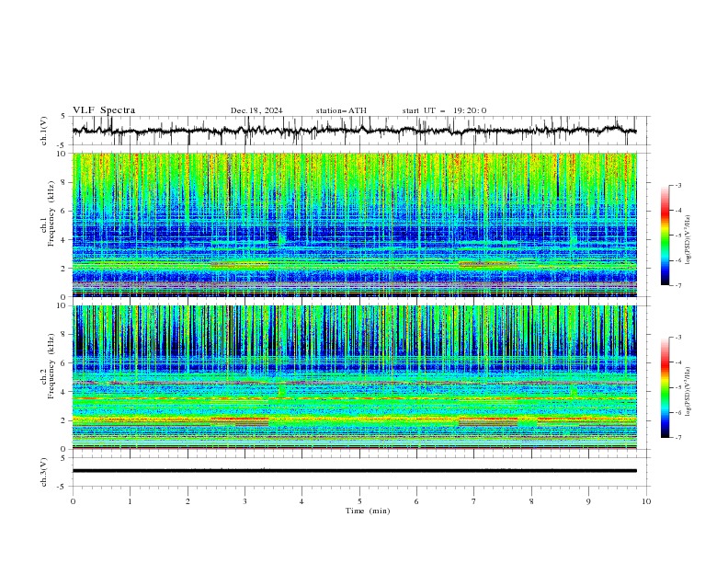Image resolution: width=728 pixels, height=563 pixels.
Task: Click the time axis tick label "10"
Action: coord(646,501)
